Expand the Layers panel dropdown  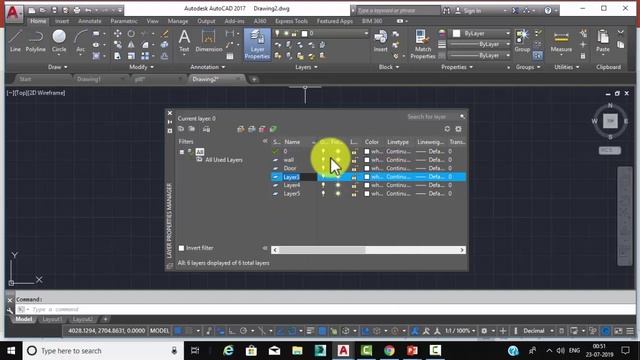(306, 67)
